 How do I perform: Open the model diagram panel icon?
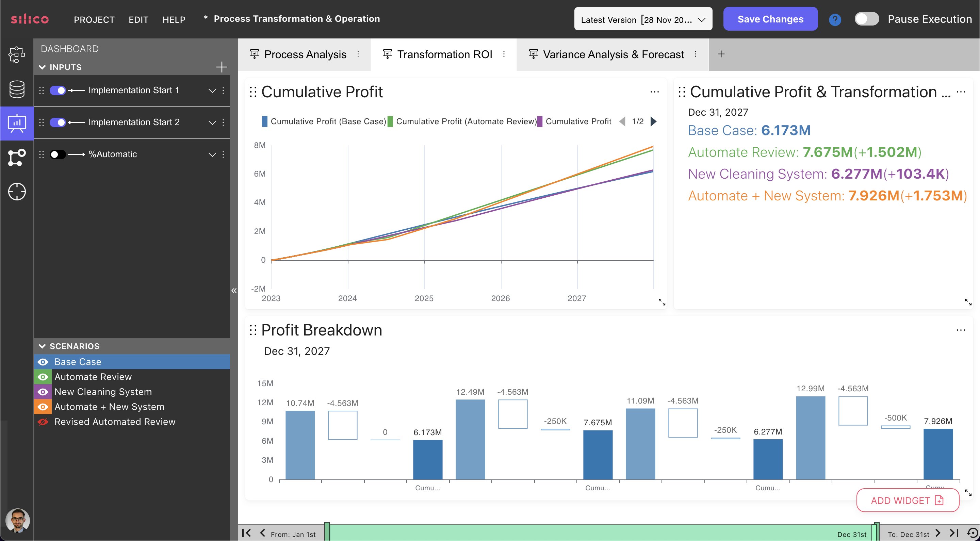pos(17,54)
